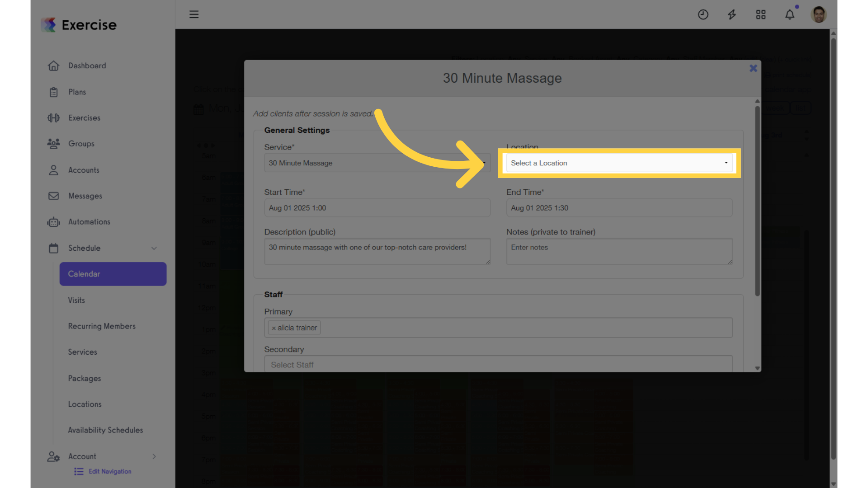Click the End Time field
Screen dimensions: 868x488
[x=619, y=208]
